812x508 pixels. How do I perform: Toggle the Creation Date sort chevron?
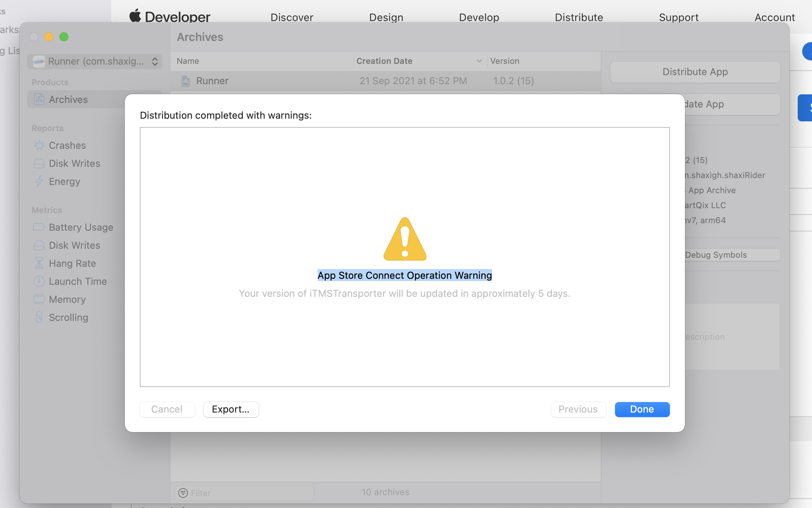click(x=479, y=61)
